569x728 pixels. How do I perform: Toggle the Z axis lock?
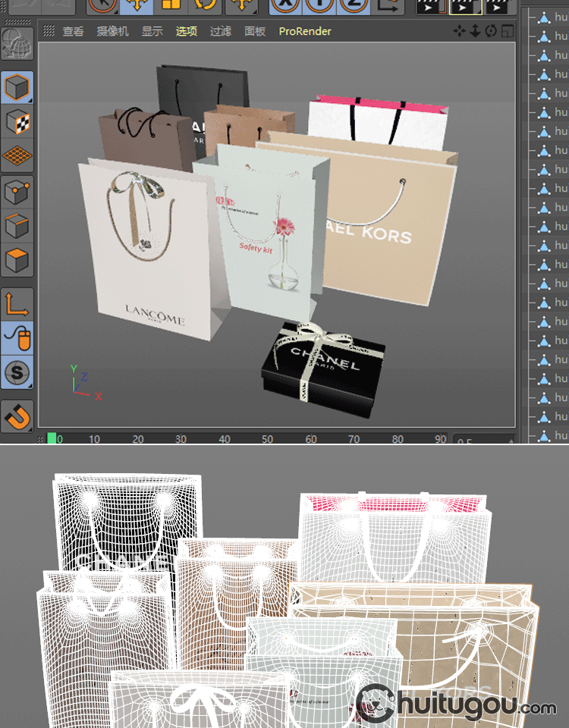(x=353, y=6)
